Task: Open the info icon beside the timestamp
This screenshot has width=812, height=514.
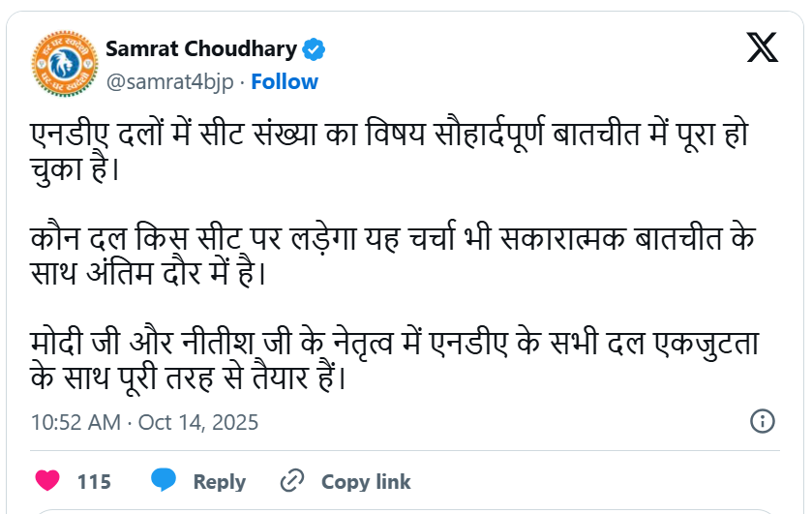Action: point(762,422)
